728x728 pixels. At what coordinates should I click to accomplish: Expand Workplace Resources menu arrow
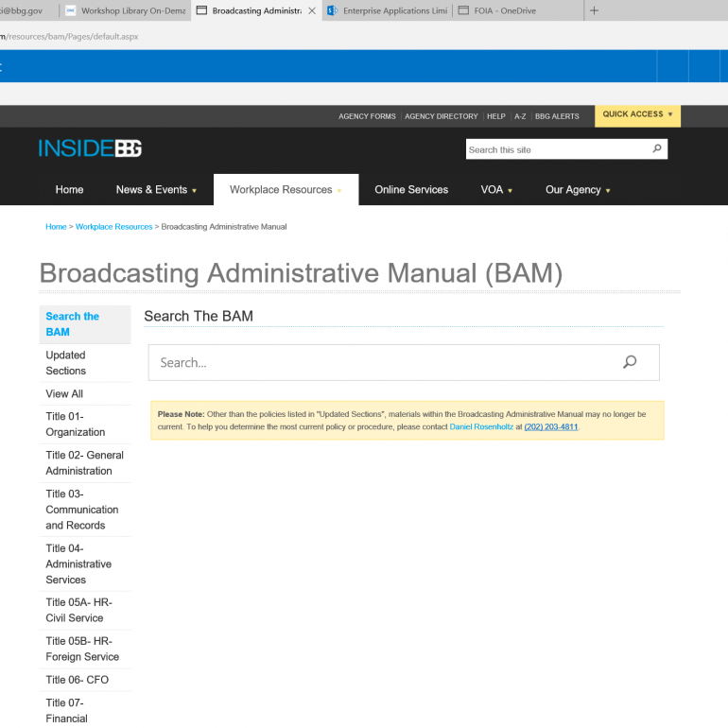coord(338,190)
